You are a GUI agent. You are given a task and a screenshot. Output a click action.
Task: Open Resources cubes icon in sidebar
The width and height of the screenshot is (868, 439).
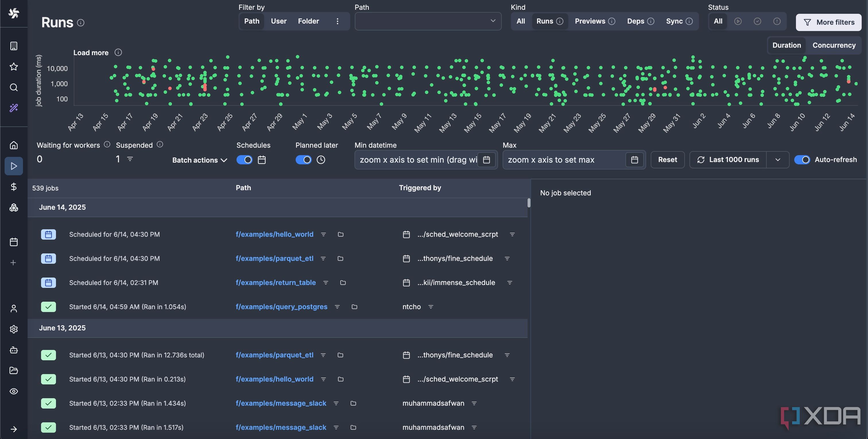pyautogui.click(x=13, y=207)
